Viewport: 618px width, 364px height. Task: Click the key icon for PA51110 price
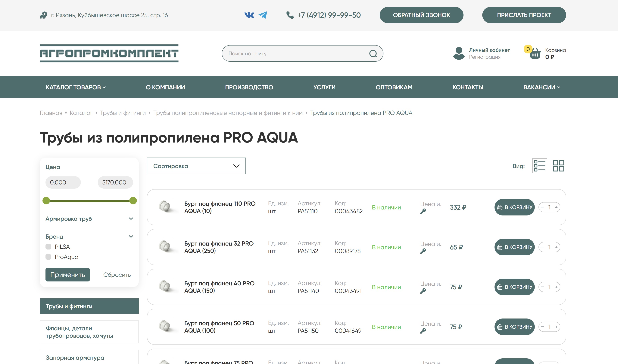[x=423, y=212]
